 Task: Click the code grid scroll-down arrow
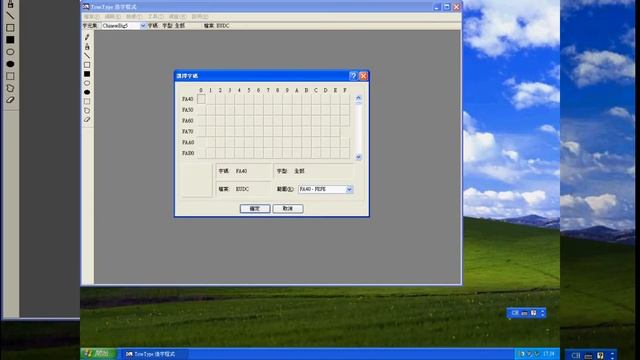[358, 157]
